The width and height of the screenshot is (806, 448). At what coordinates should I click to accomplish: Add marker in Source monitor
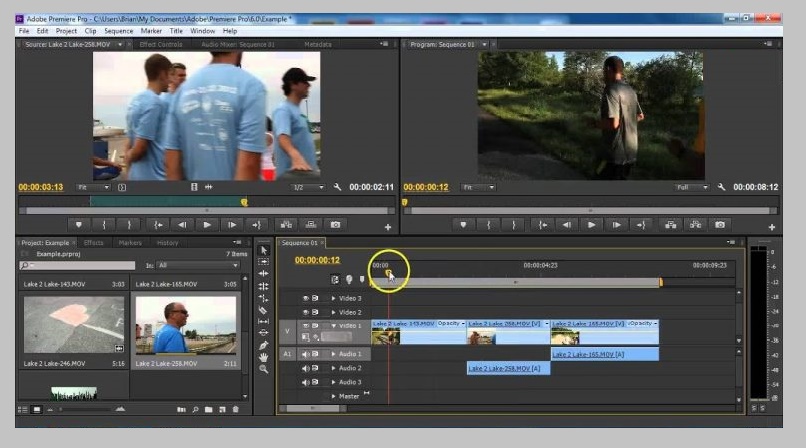(79, 225)
